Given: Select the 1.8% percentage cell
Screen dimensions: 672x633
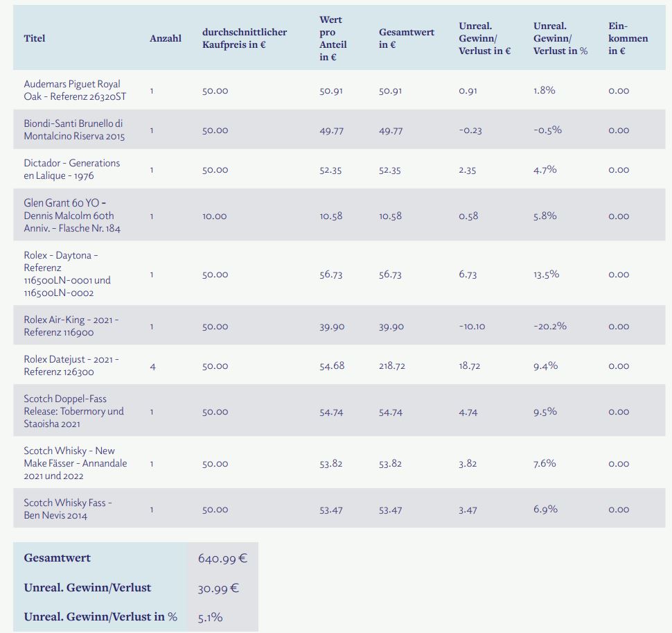Looking at the screenshot, I should [x=545, y=91].
